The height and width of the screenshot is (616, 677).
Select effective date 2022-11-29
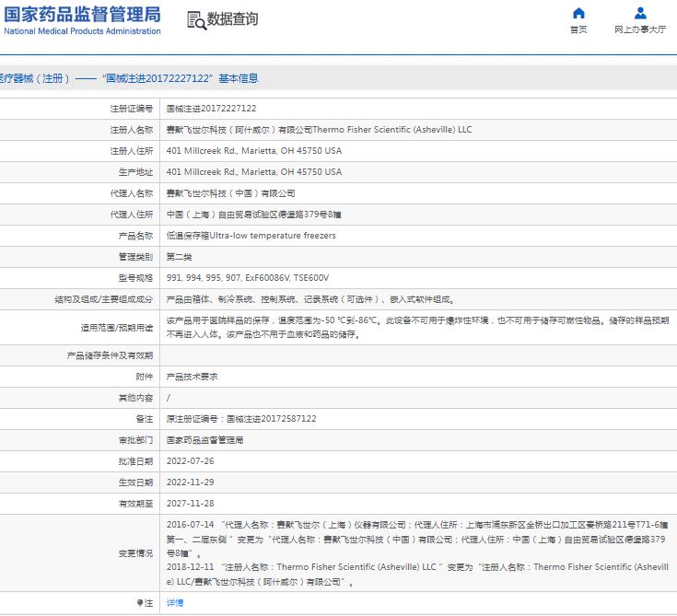(x=190, y=482)
